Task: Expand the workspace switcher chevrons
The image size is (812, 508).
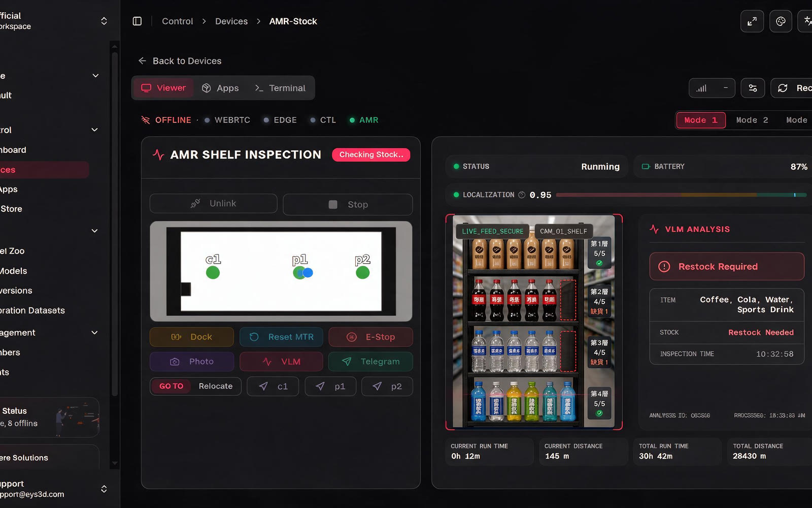Action: (x=104, y=21)
